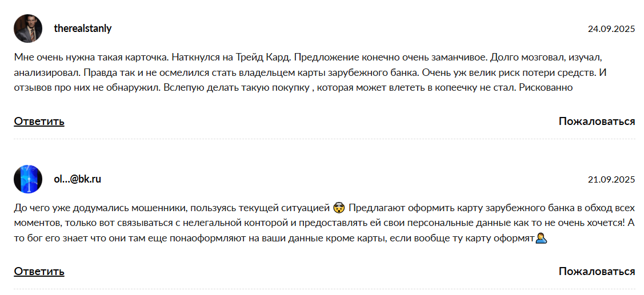The width and height of the screenshot is (644, 295).
Task: Click the shocked face emoji in the comment
Action: [339, 208]
